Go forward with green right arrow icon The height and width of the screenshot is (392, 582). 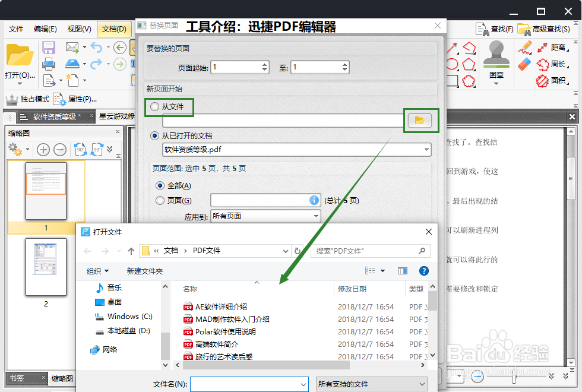(x=119, y=64)
